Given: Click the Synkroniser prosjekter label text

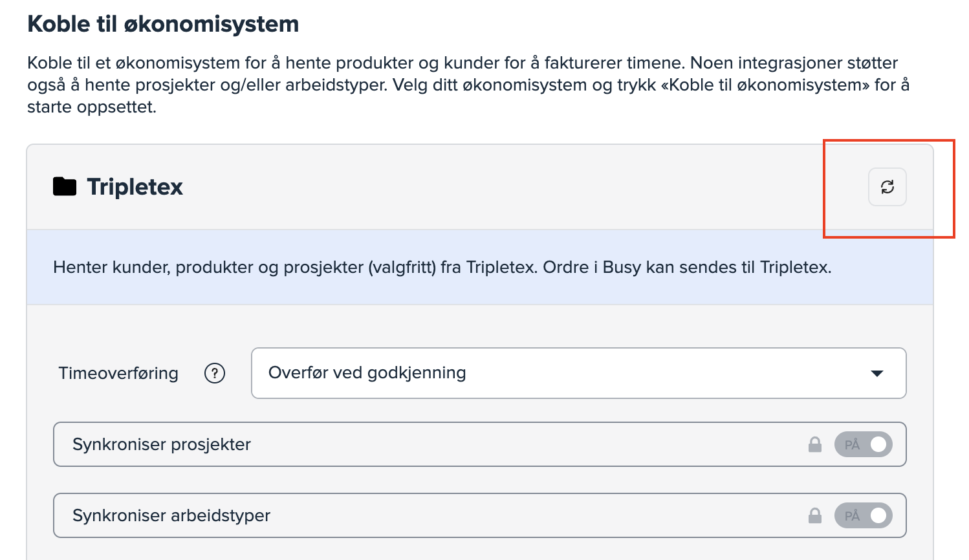Looking at the screenshot, I should (162, 444).
